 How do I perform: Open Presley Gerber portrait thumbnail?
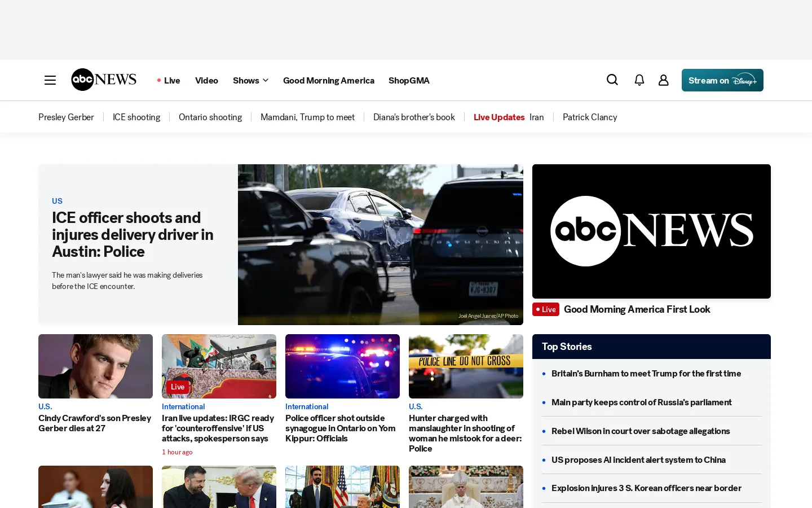[95, 366]
